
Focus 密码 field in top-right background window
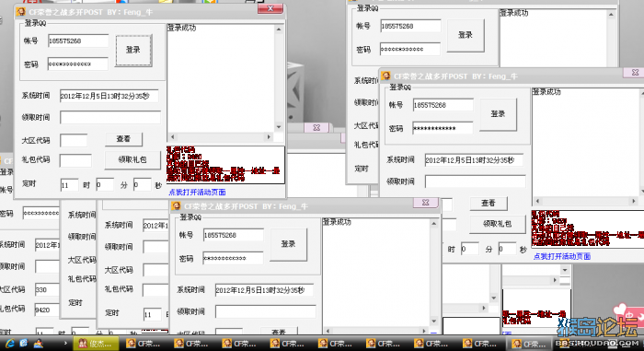point(410,49)
